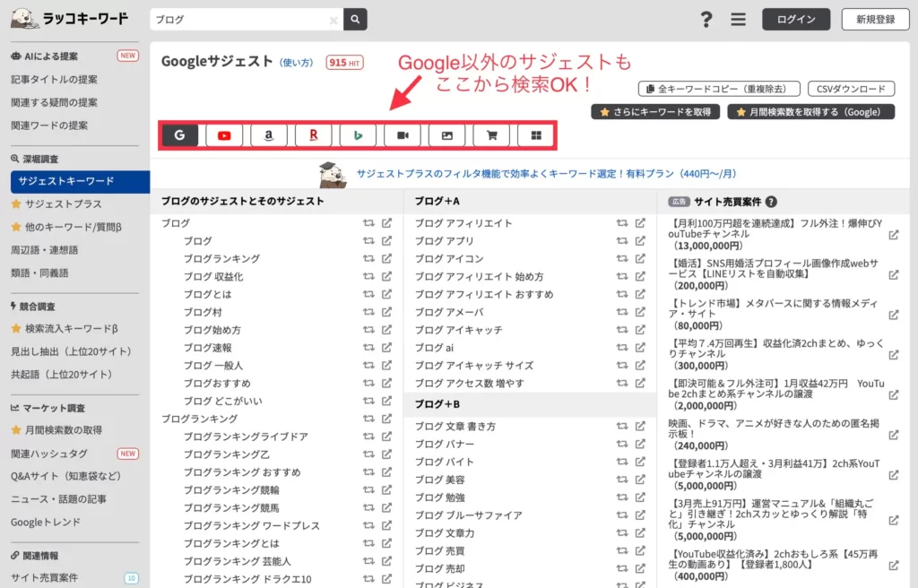Open external link for 80,000円 listing

coord(894,316)
